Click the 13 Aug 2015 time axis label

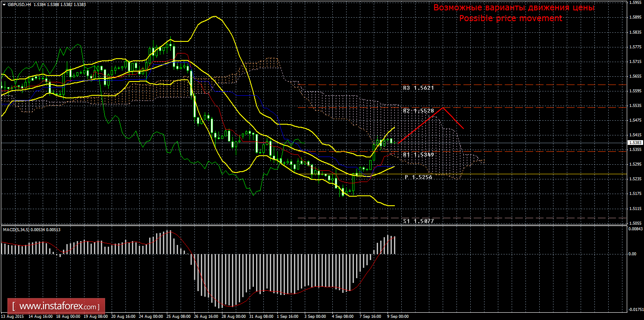click(12, 316)
